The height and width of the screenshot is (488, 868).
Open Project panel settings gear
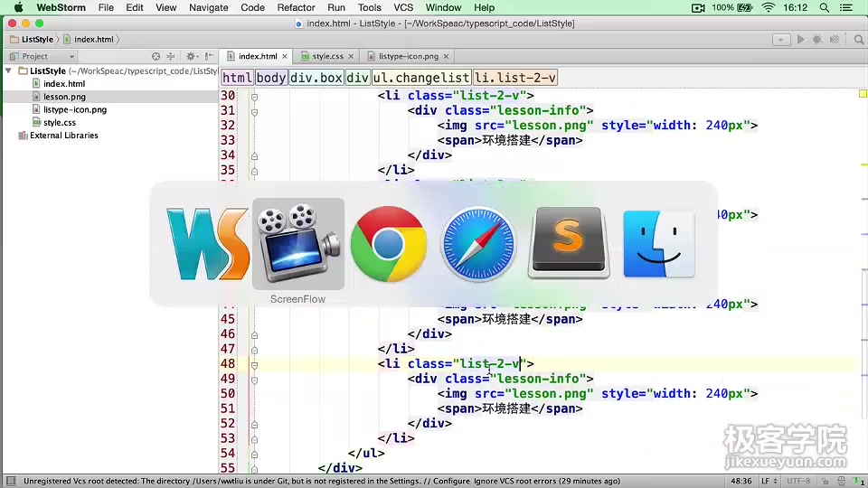[x=191, y=56]
